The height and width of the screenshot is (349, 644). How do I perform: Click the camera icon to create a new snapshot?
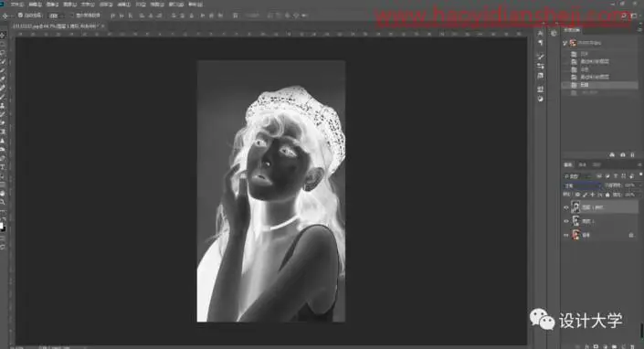pos(623,154)
